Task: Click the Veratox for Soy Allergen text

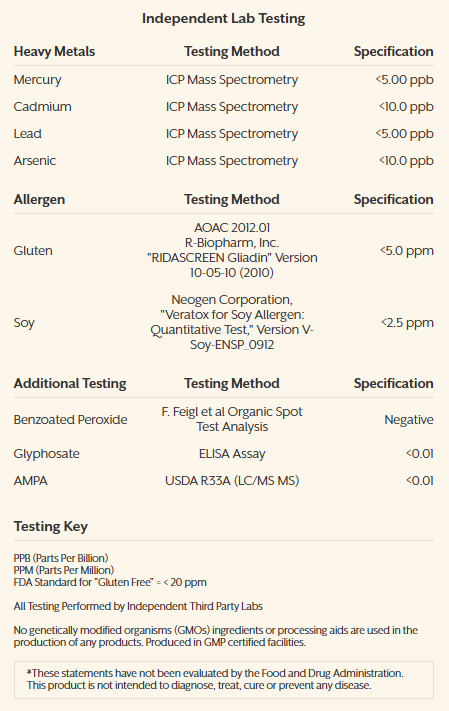Action: click(232, 315)
